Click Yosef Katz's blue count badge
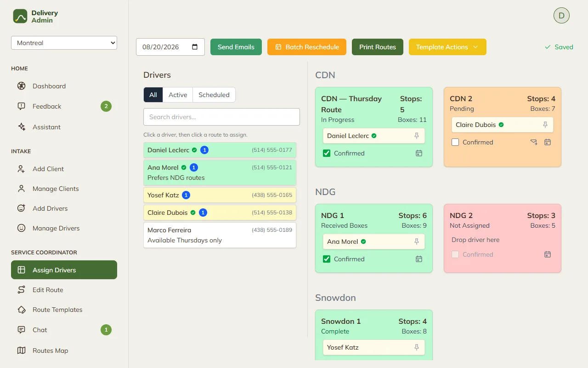Viewport: 588px width, 368px height. tap(186, 195)
